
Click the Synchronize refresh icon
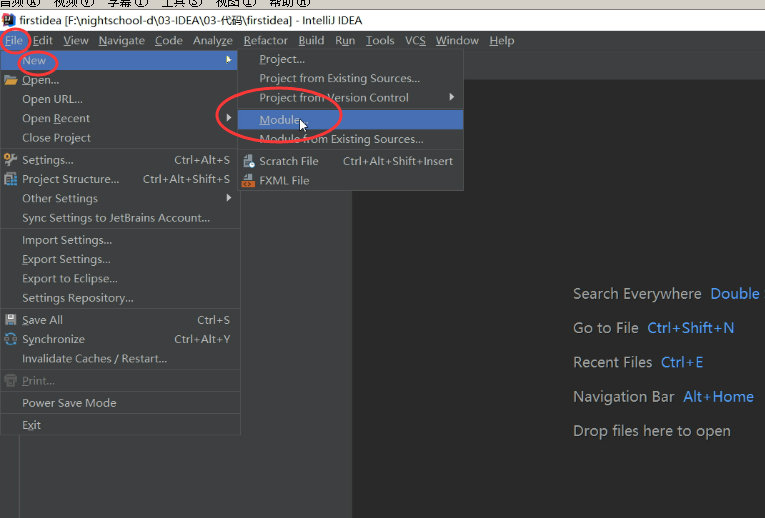(10, 339)
